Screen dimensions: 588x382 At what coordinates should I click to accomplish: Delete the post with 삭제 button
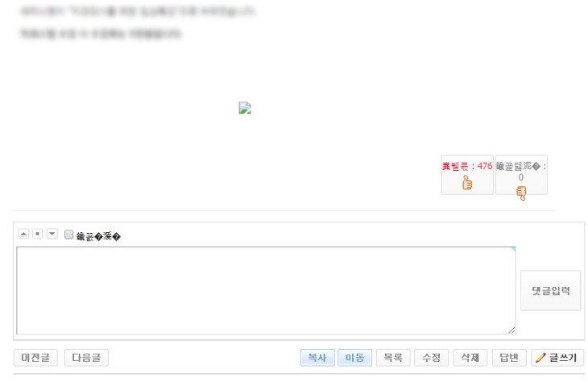coord(470,358)
